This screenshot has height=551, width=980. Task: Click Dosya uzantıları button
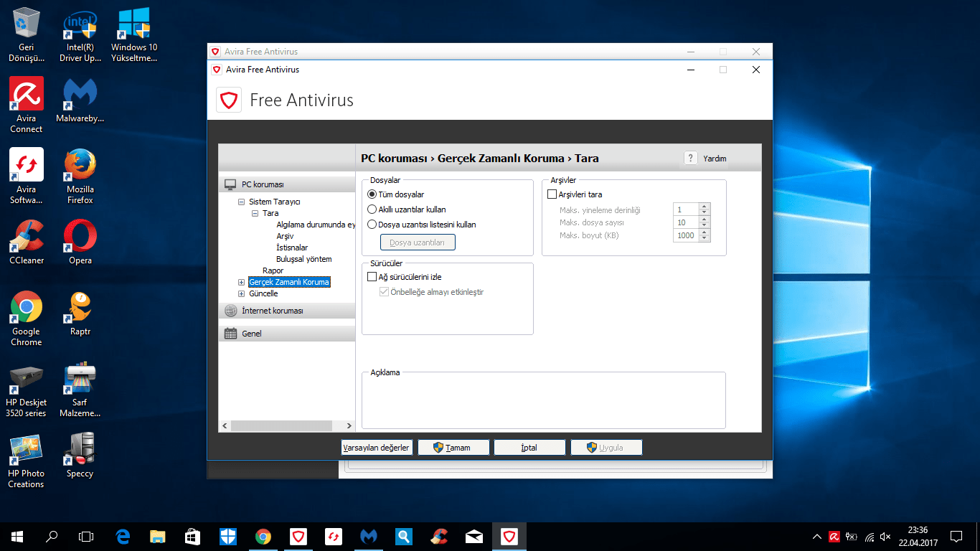click(x=418, y=242)
